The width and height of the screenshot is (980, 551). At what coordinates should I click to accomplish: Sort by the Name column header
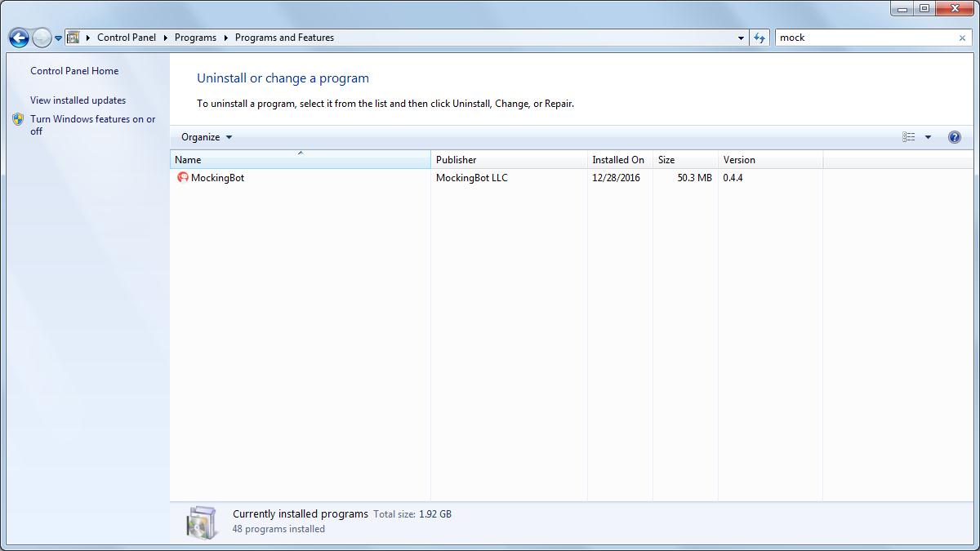(300, 159)
